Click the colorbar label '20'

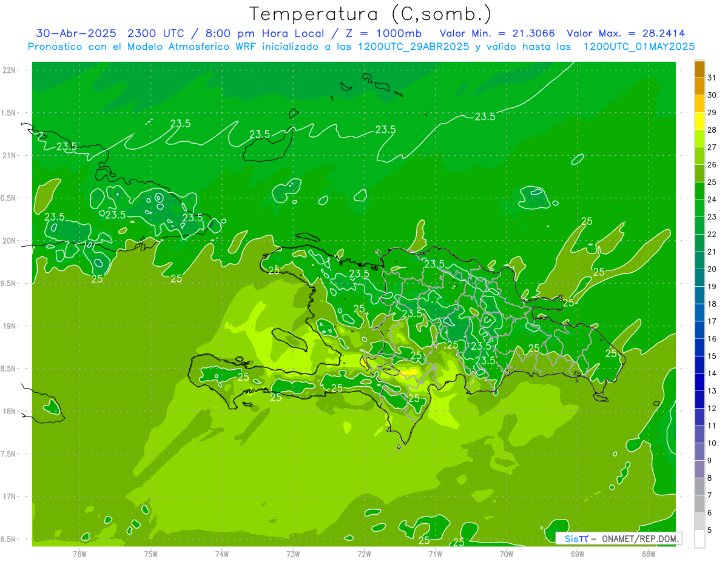pos(712,269)
